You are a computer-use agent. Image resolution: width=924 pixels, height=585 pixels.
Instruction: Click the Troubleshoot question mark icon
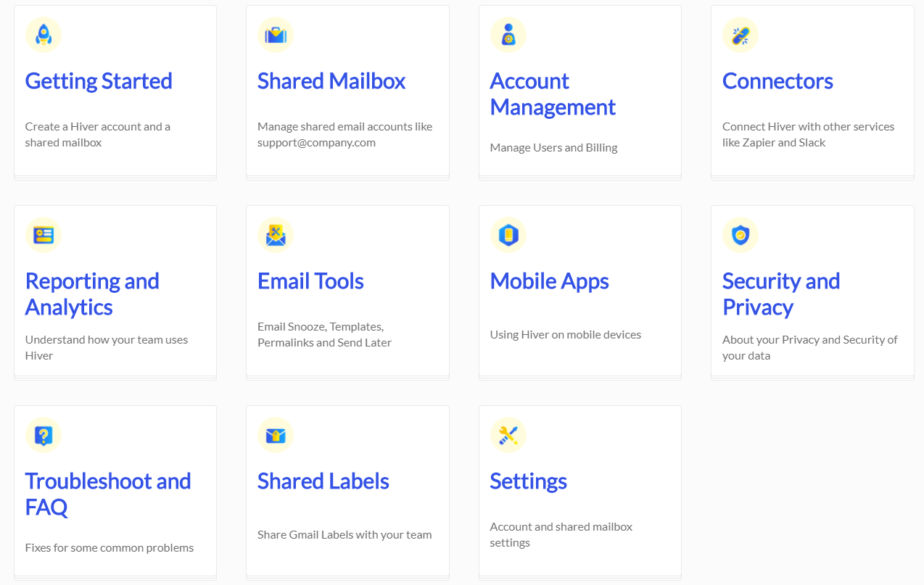click(44, 435)
